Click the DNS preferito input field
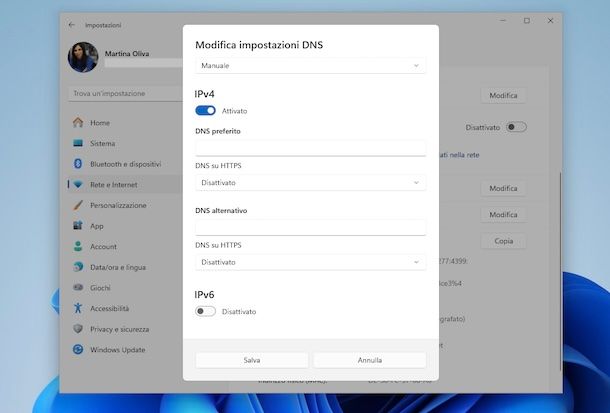The width and height of the screenshot is (610, 413). [310, 148]
